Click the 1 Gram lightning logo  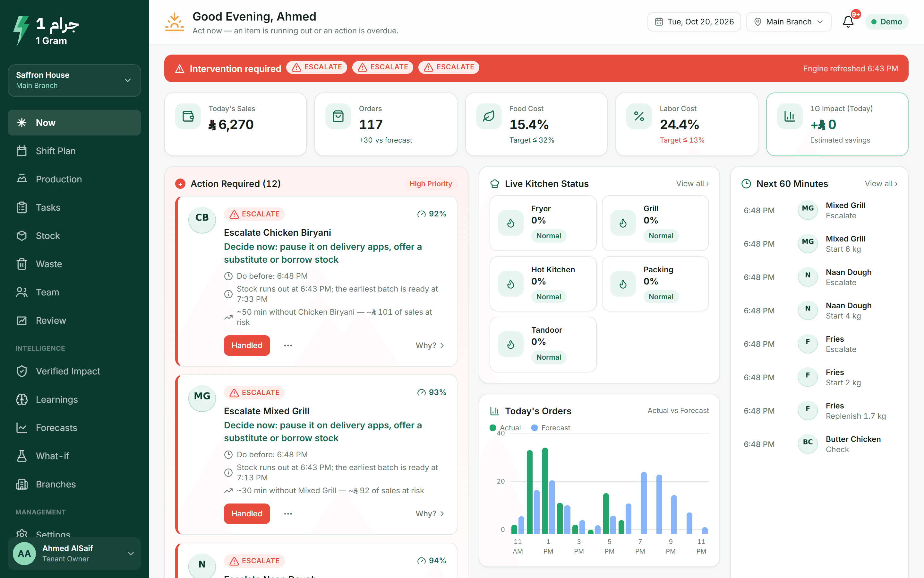21,30
